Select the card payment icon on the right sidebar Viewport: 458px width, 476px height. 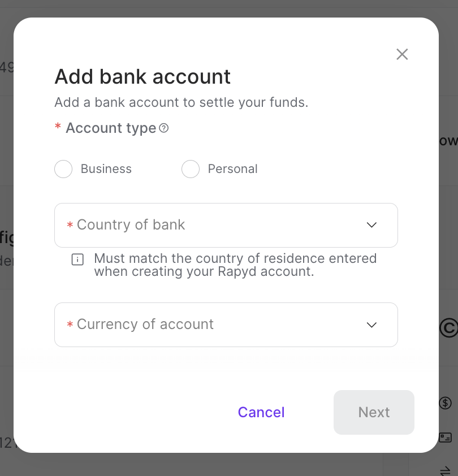446,436
